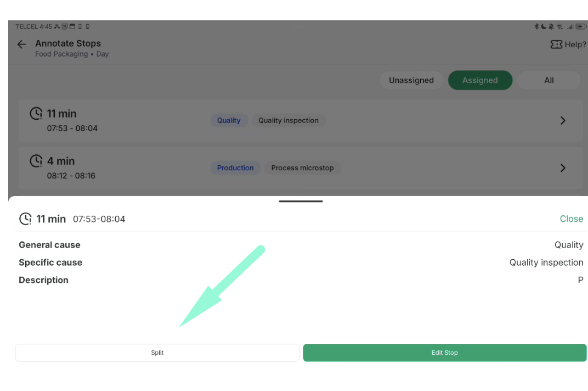Switch to the All filter
588x391 pixels.
pos(549,80)
